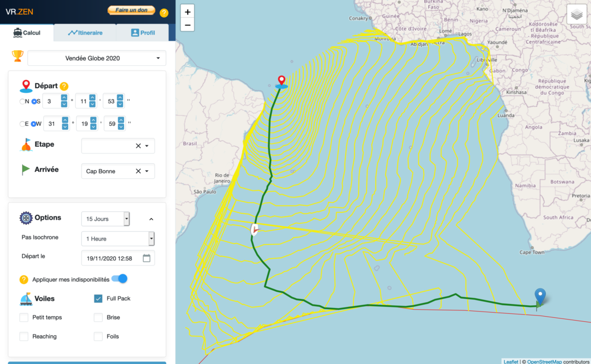This screenshot has width=591, height=364.
Task: Switch to the Profil tab
Action: (x=143, y=33)
